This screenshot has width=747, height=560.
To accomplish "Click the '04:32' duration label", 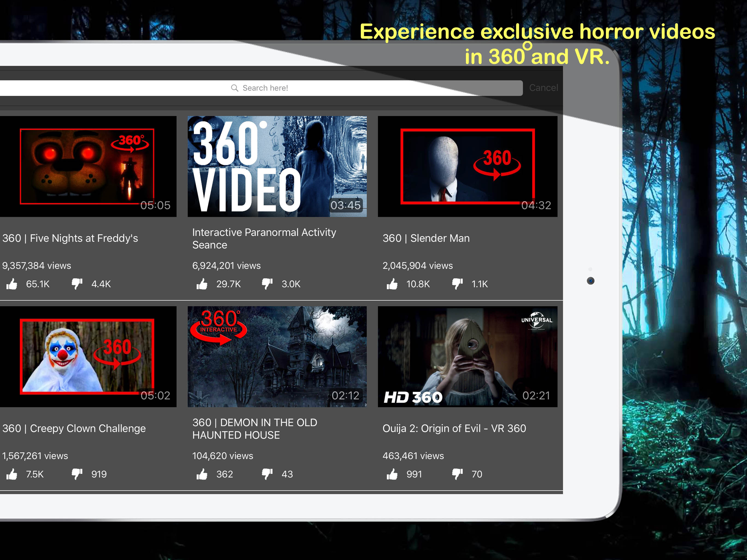I will tap(536, 205).
